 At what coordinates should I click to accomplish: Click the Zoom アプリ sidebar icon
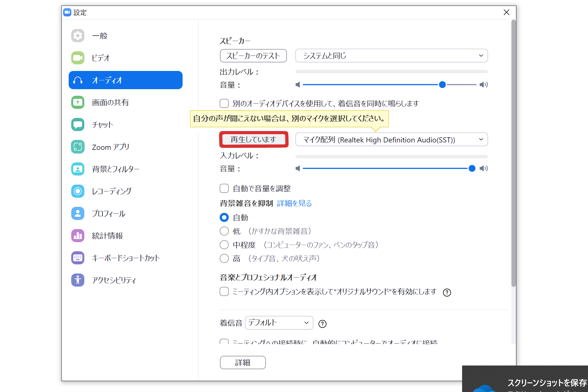click(77, 147)
